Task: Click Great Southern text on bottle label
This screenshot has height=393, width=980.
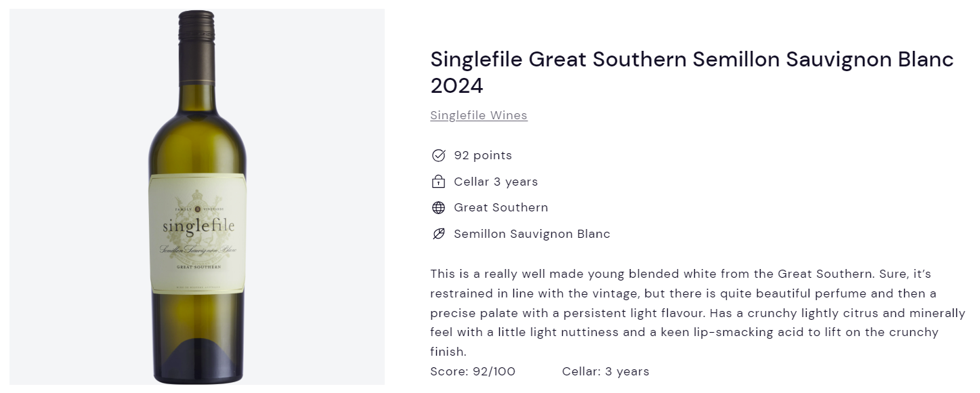Action: click(198, 268)
